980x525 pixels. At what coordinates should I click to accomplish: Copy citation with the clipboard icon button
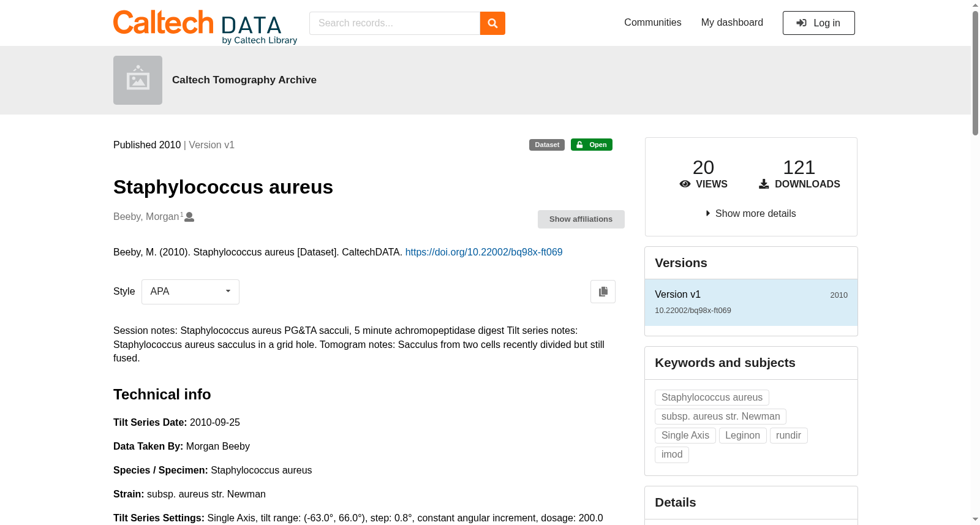(603, 292)
